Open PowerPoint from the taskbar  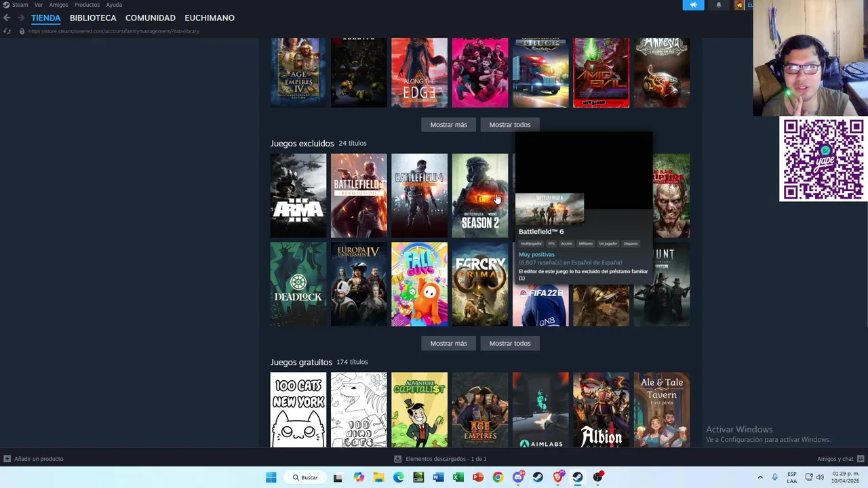tap(478, 477)
